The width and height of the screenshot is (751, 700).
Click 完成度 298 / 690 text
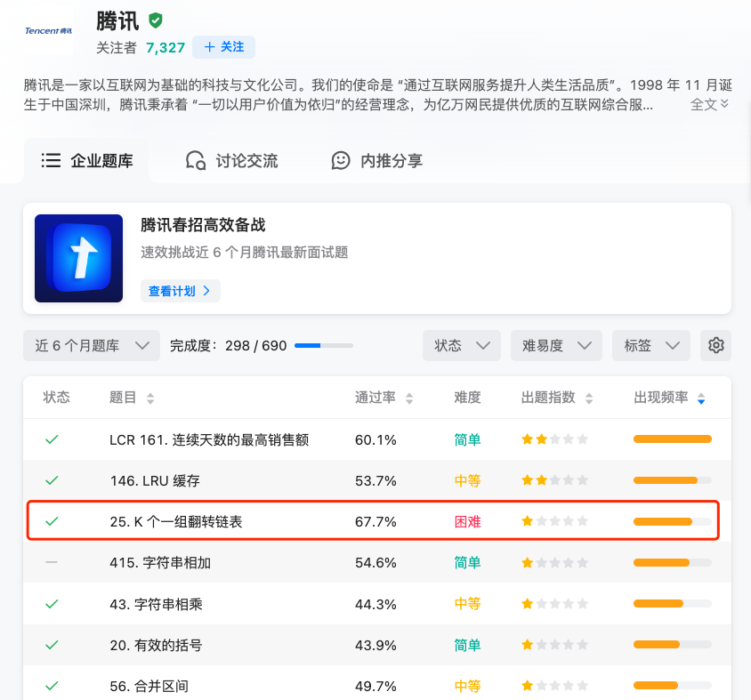tap(228, 345)
